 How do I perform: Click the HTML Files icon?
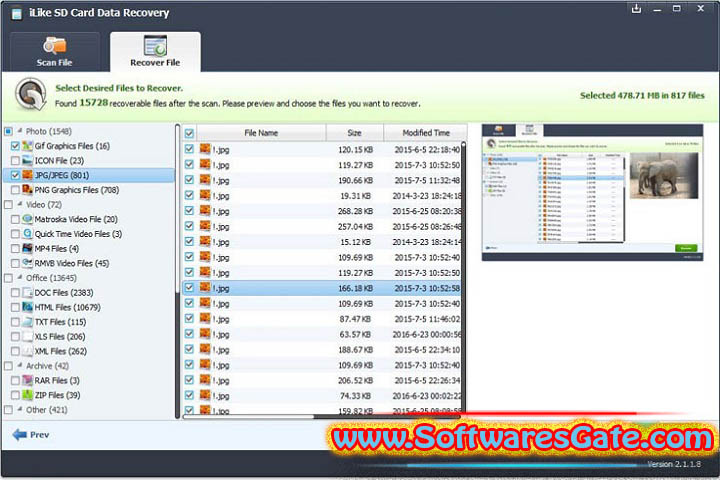(x=28, y=307)
